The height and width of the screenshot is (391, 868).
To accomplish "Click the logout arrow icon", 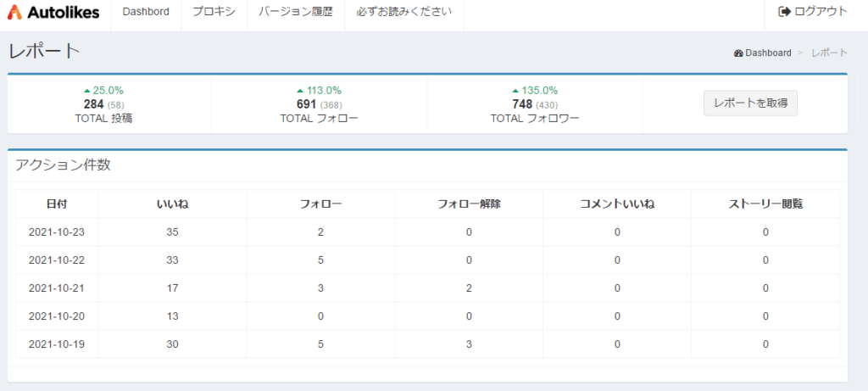I will [784, 12].
